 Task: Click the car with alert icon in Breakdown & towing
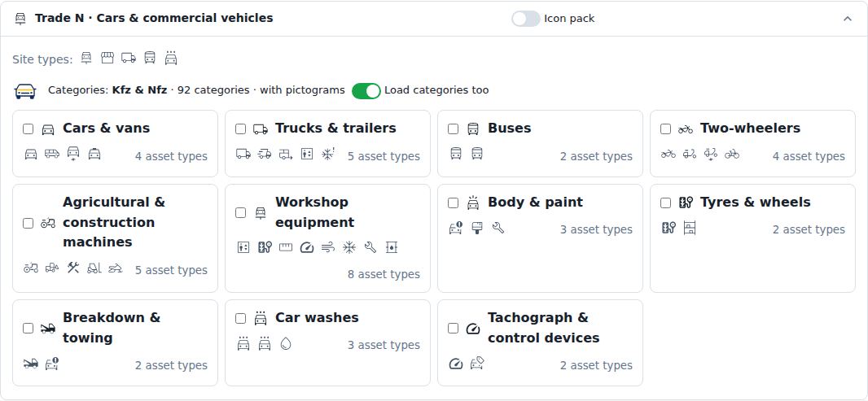[52, 364]
